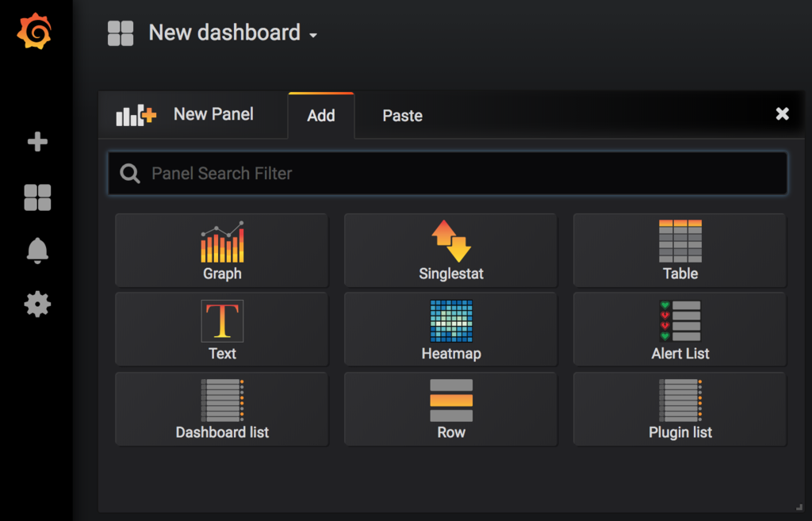Expand the New dashboard title dropdown
812x521 pixels.
pyautogui.click(x=233, y=33)
